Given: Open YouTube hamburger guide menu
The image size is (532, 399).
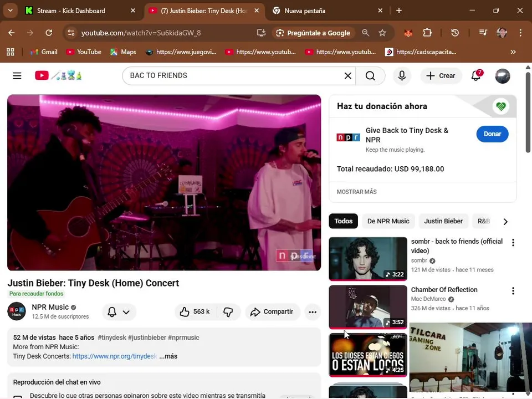Looking at the screenshot, I should [17, 76].
